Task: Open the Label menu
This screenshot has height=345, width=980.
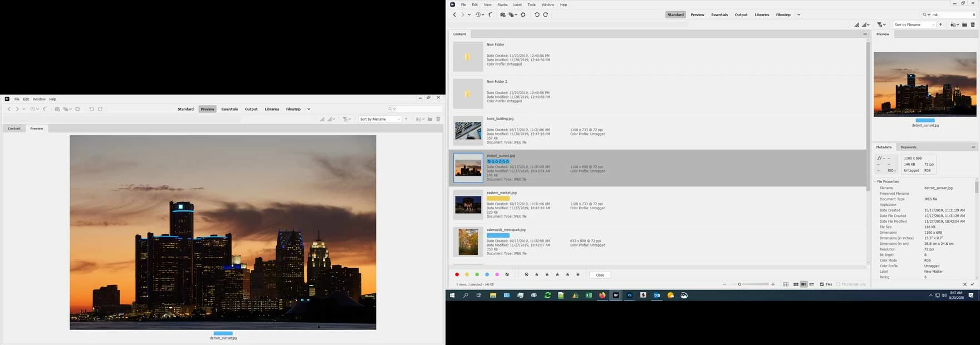Action: pos(517,4)
